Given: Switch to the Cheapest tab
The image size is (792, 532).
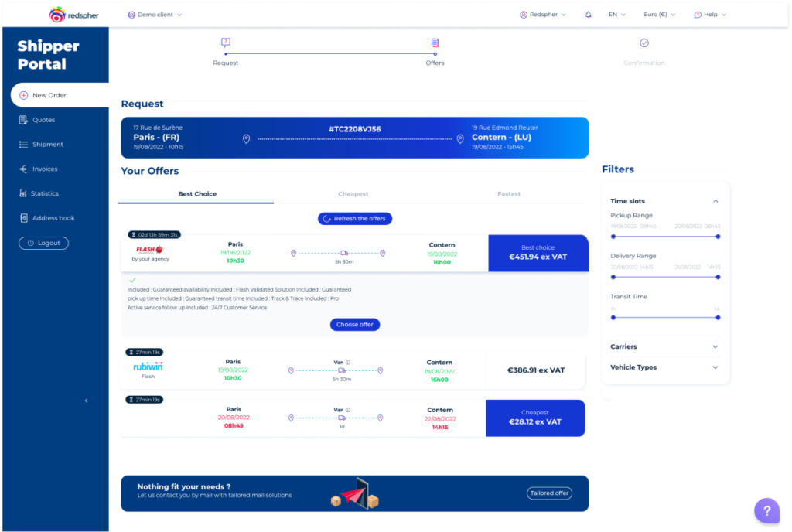Looking at the screenshot, I should (353, 194).
